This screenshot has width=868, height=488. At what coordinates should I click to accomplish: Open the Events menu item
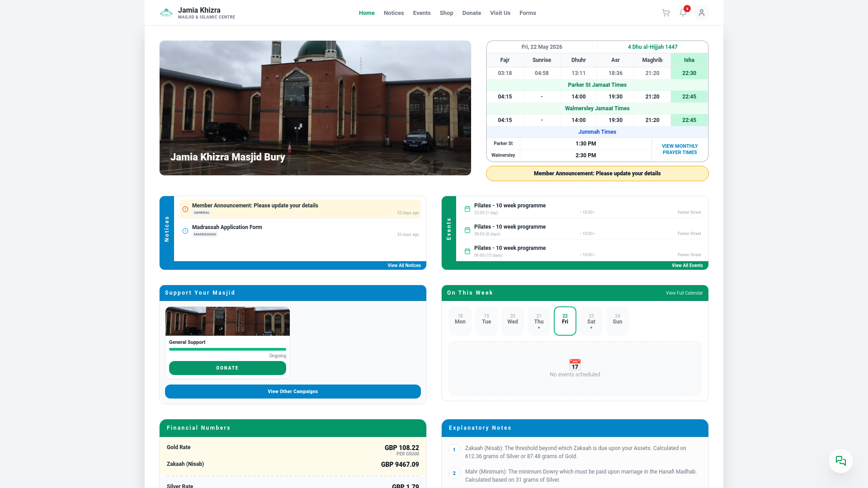coord(422,13)
